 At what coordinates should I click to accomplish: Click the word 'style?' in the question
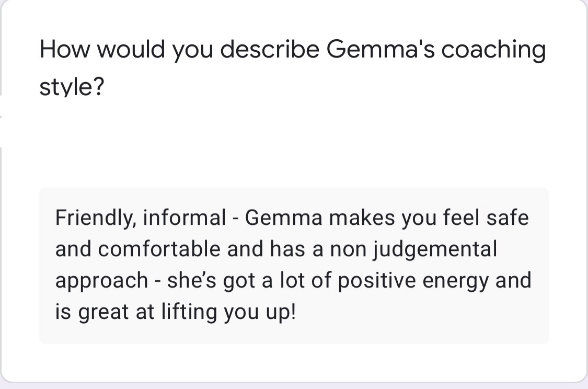[71, 88]
